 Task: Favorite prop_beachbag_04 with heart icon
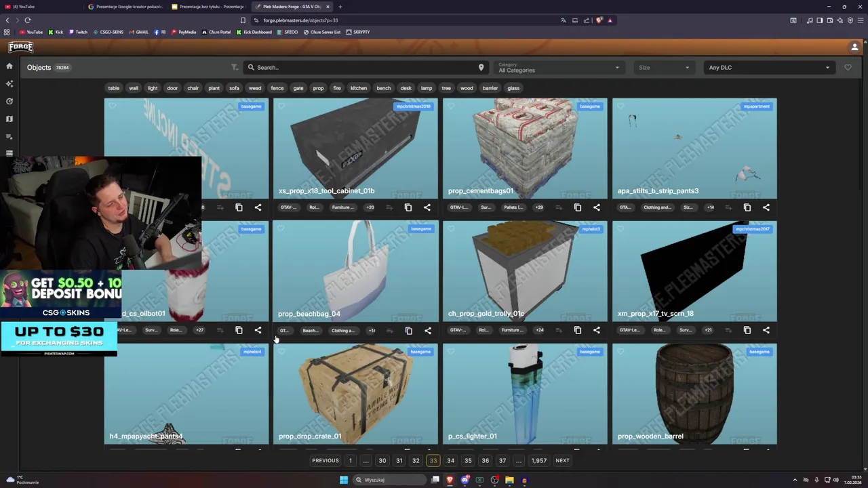(281, 228)
